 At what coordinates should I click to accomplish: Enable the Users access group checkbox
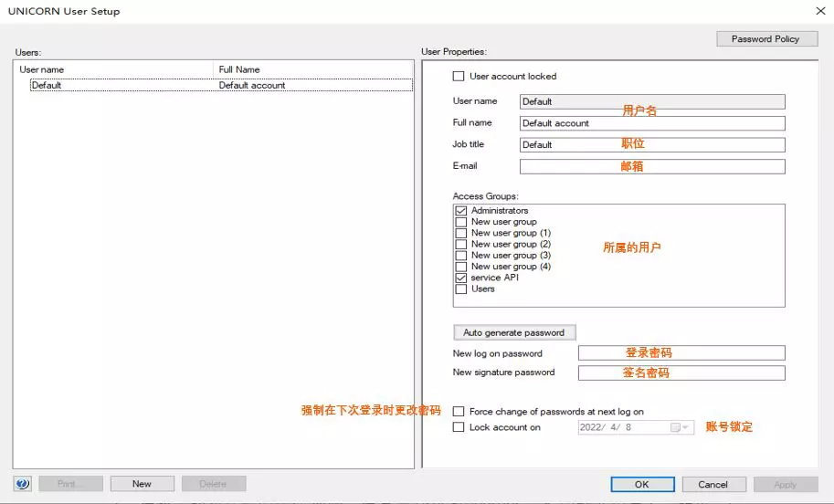click(460, 289)
